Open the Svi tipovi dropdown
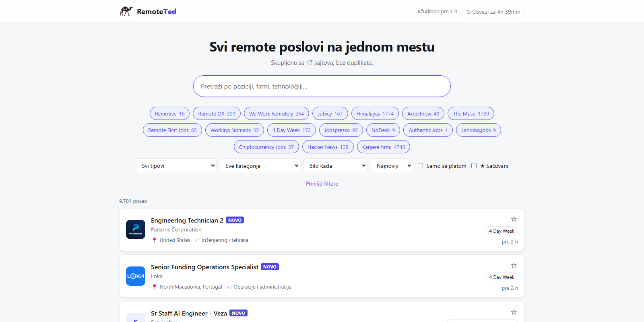Image resolution: width=644 pixels, height=322 pixels. point(176,166)
